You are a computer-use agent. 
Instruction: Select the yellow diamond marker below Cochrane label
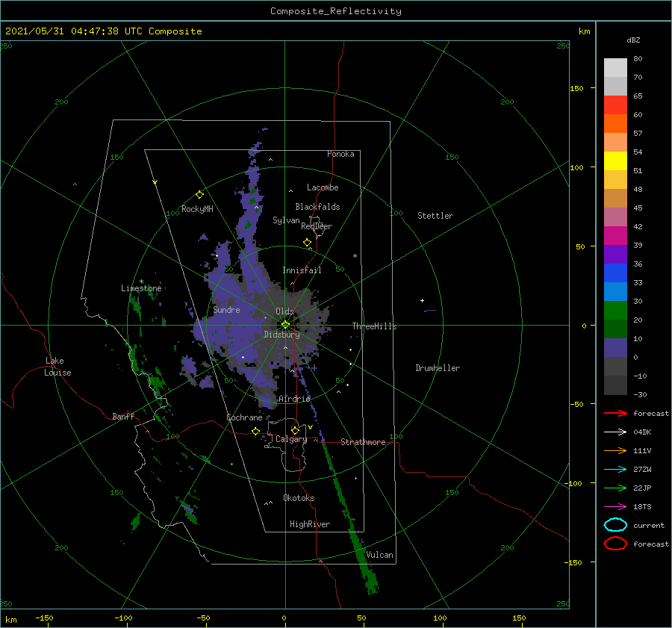pyautogui.click(x=255, y=432)
